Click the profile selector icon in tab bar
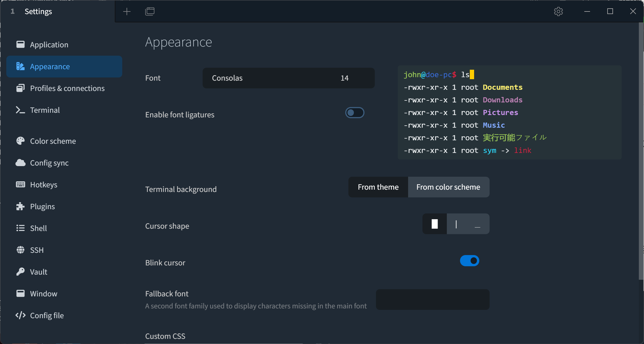This screenshot has width=644, height=344. tap(150, 11)
